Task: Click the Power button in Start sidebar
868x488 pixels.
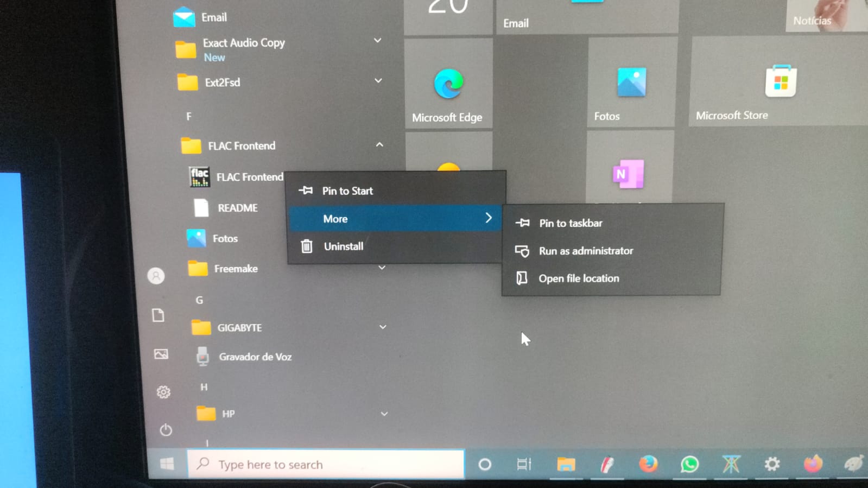Action: point(166,430)
